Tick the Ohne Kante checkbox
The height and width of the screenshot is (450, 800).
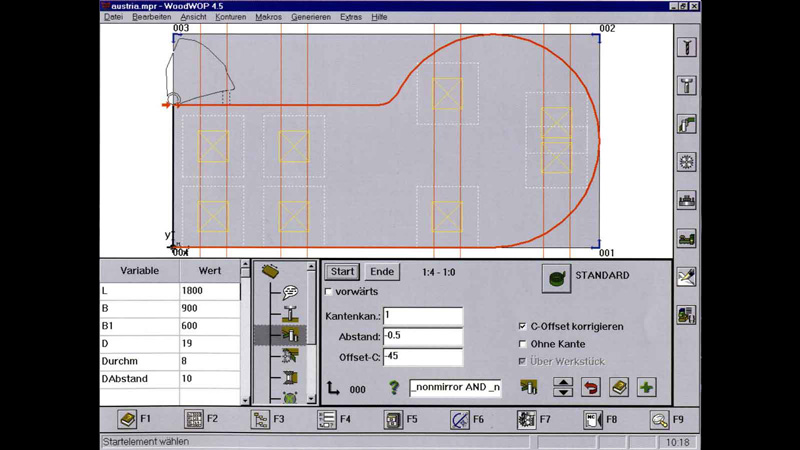coord(522,344)
